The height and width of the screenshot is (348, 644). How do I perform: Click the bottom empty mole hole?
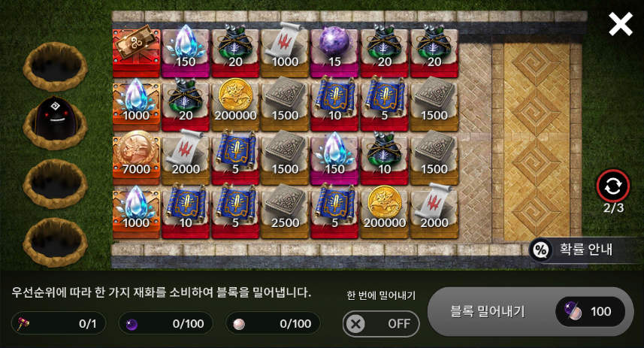(x=56, y=243)
